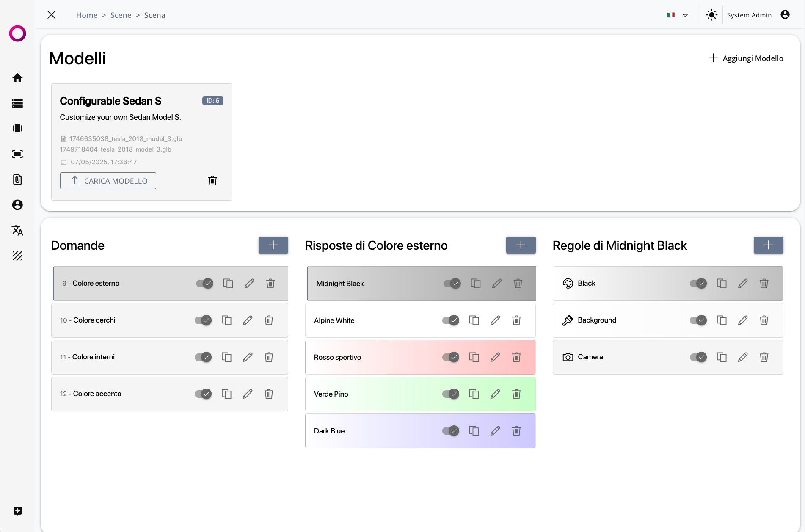Add a new question to Domande

click(273, 245)
